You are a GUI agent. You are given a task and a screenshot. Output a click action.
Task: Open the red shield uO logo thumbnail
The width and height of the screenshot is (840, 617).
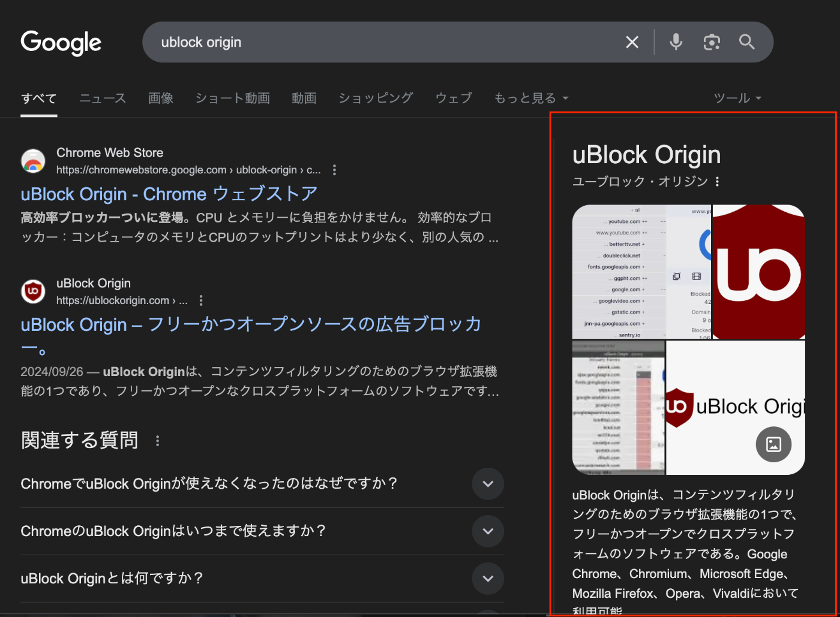pyautogui.click(x=758, y=272)
